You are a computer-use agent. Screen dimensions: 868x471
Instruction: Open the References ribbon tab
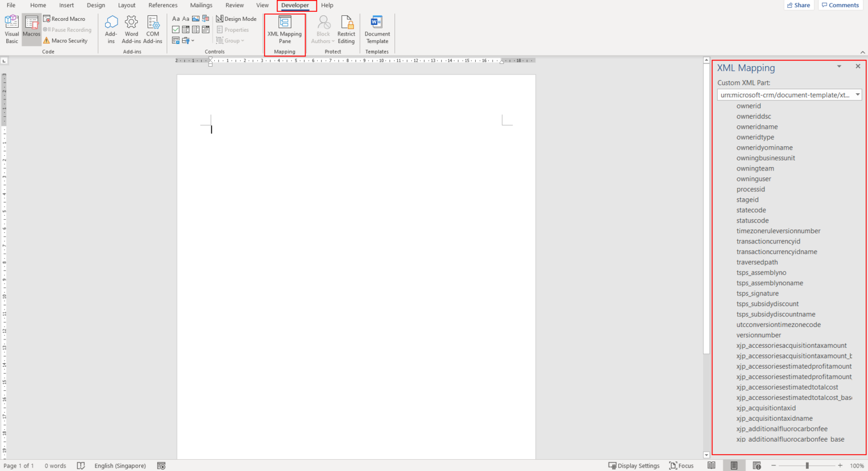pos(163,6)
